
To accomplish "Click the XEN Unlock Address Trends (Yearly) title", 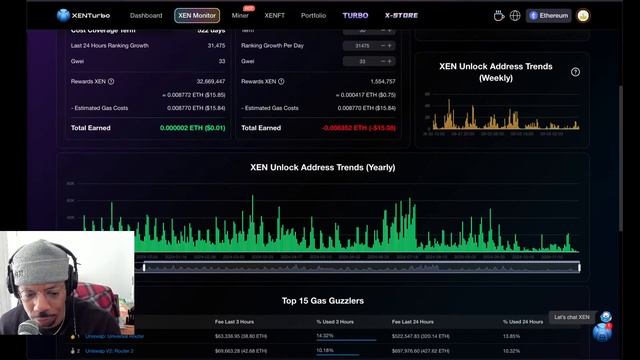I will [322, 167].
